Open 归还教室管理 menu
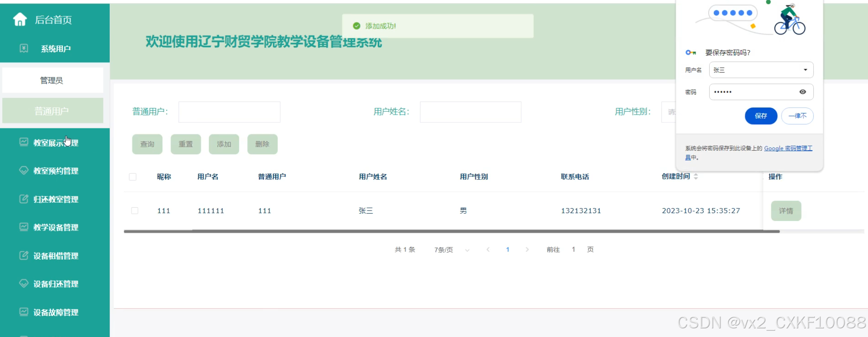This screenshot has height=337, width=868. (55, 199)
